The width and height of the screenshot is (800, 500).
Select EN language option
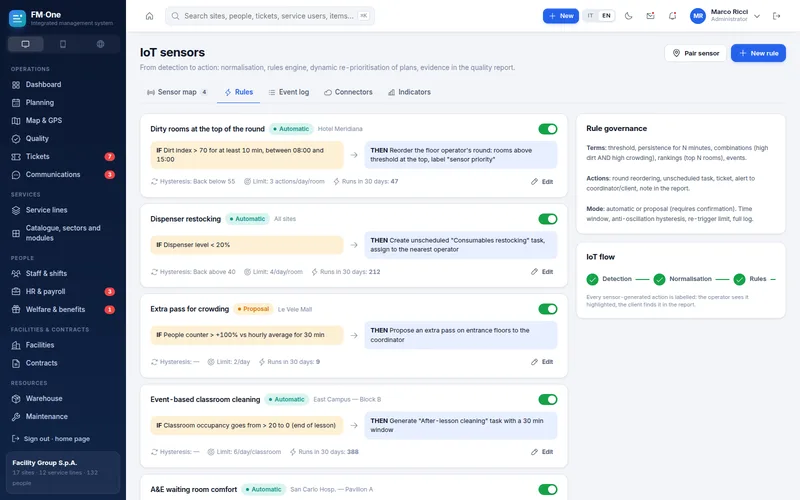click(x=606, y=16)
